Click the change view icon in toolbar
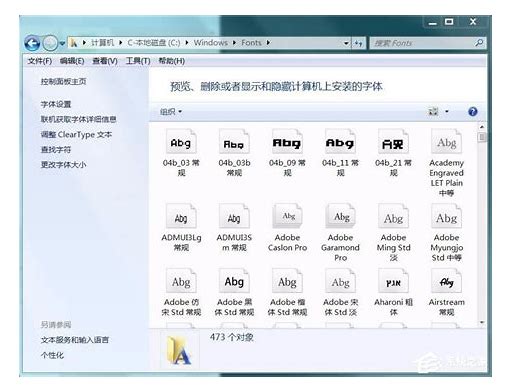This screenshot has height=392, width=512. click(433, 111)
